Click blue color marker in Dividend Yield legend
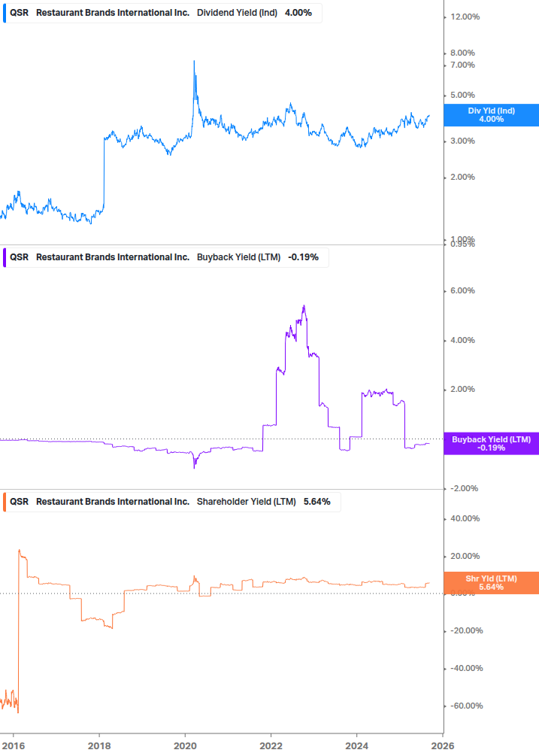Screen dimensions: 539x756 click(x=4, y=14)
